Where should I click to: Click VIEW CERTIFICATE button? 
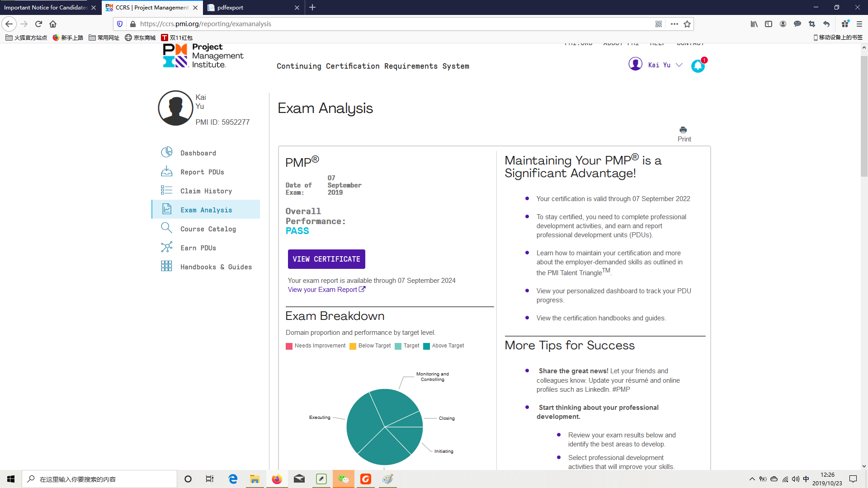pos(326,259)
